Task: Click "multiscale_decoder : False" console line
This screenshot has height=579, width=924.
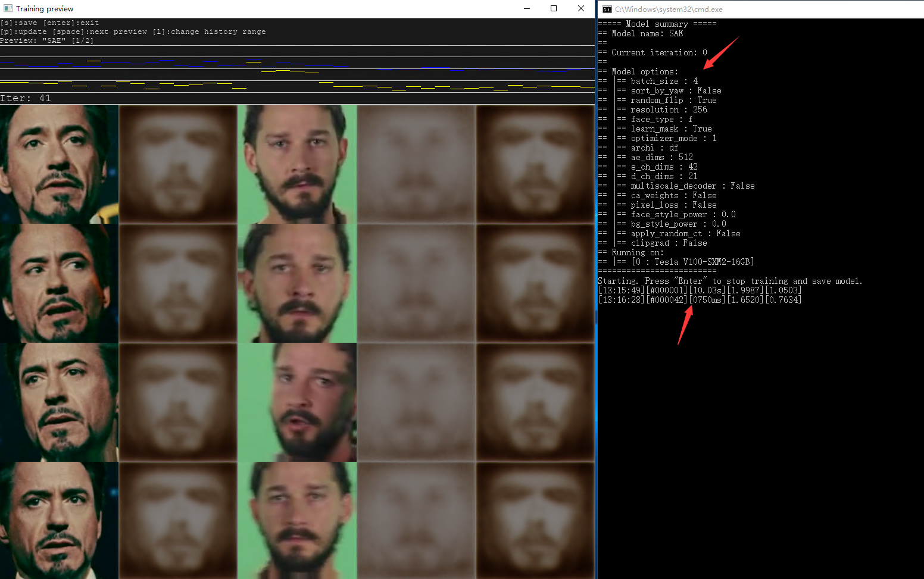Action: (692, 186)
